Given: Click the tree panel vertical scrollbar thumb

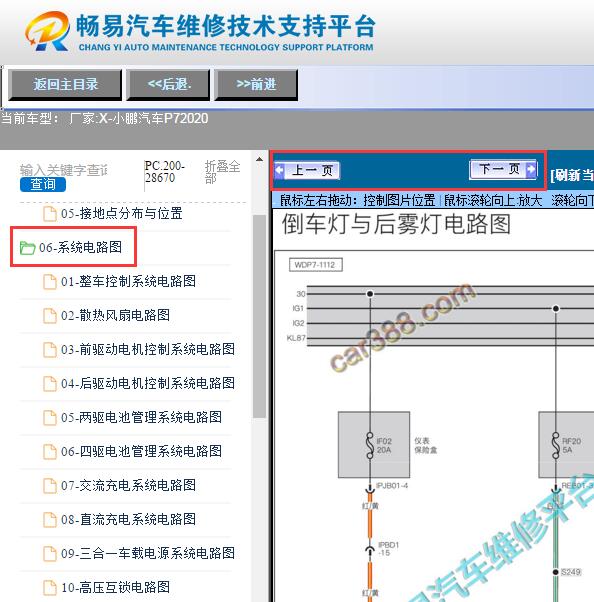Looking at the screenshot, I should (x=260, y=316).
